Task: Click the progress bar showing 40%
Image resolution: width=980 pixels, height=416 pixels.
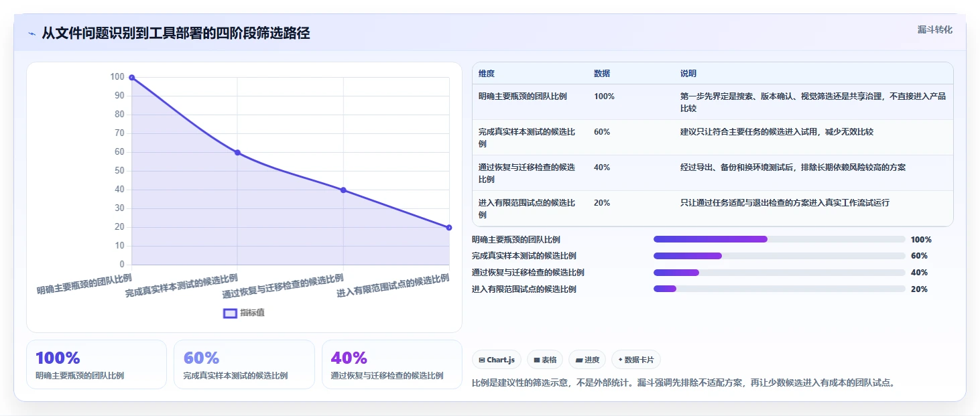Action: [780, 273]
